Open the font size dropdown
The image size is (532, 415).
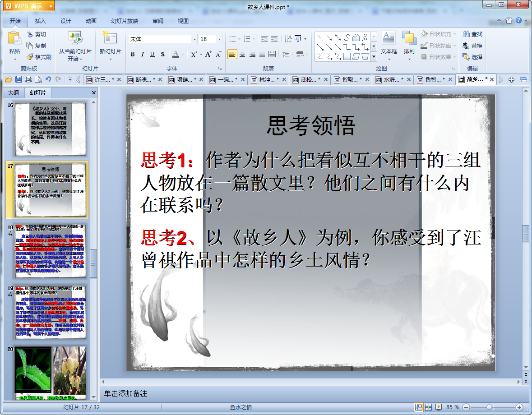[x=219, y=39]
